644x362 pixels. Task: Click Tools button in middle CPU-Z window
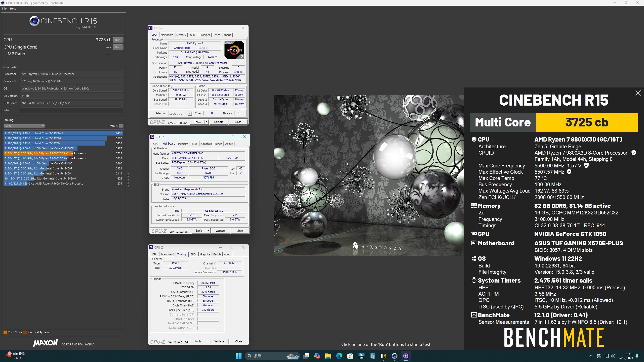click(199, 231)
